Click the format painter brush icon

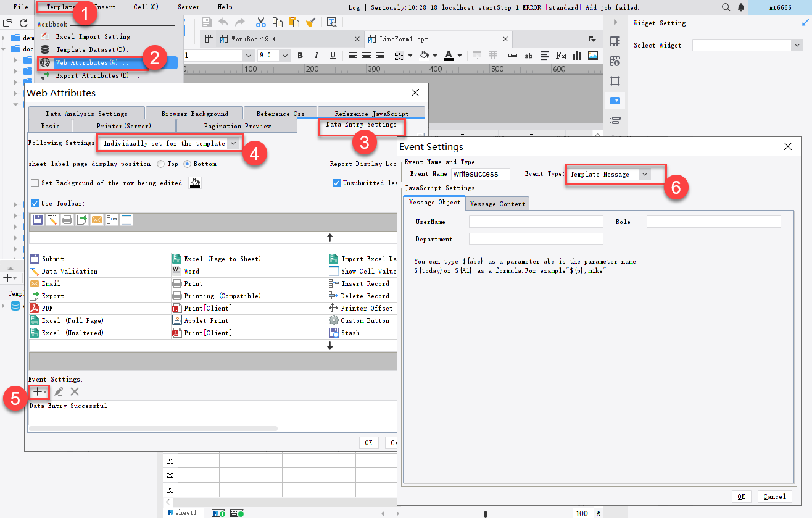[x=312, y=22]
